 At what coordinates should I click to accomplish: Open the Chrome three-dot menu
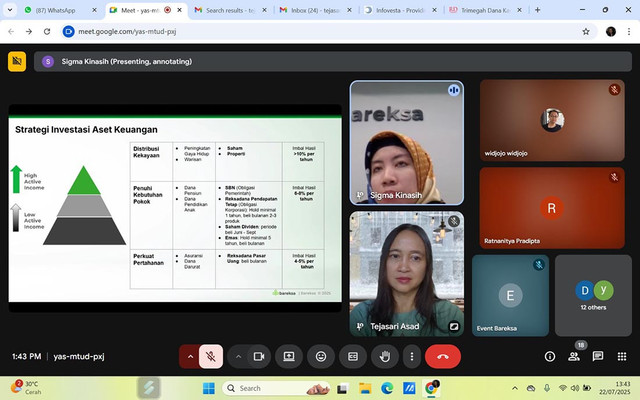click(629, 31)
